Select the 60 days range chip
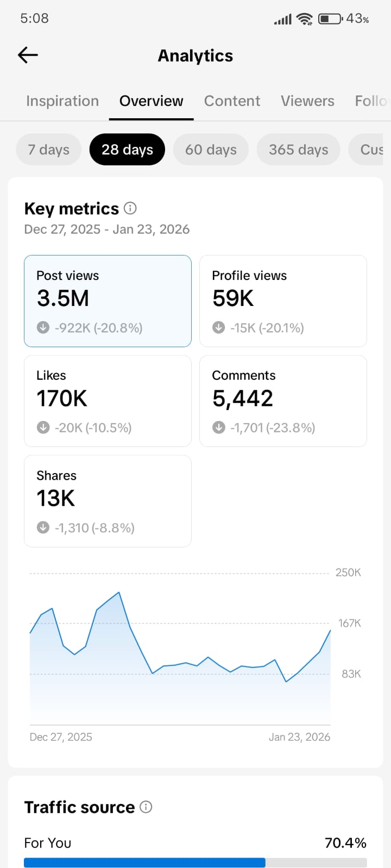 point(211,150)
